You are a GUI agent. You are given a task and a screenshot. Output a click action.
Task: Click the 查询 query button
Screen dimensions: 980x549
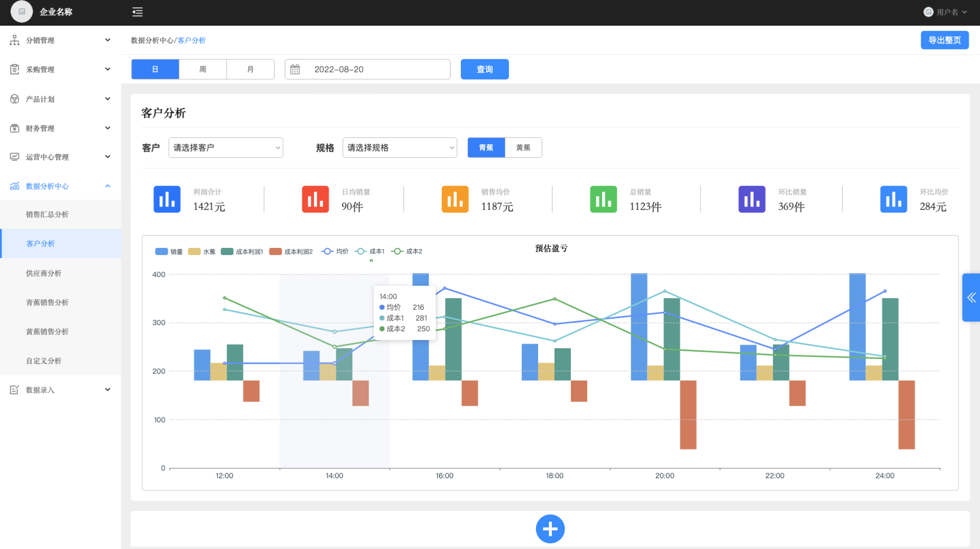click(x=485, y=69)
